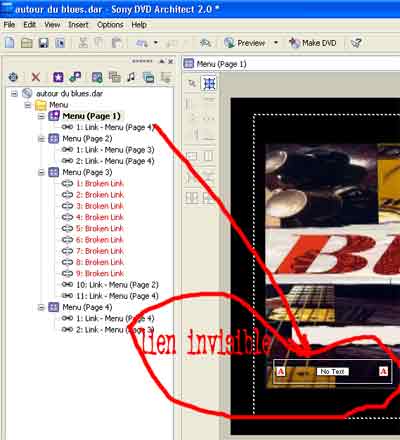Screen dimensions: 400x440
Task: Collapse the Menu (Page 3) node
Action: coord(41,172)
